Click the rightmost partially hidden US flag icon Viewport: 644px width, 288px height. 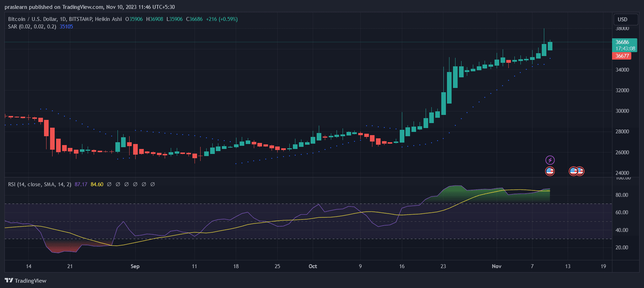[x=582, y=171]
